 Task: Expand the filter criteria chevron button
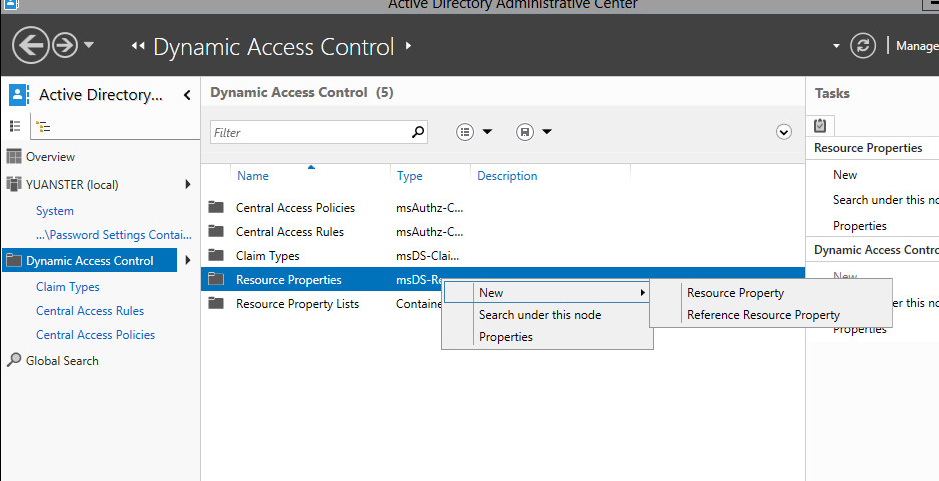pyautogui.click(x=784, y=132)
